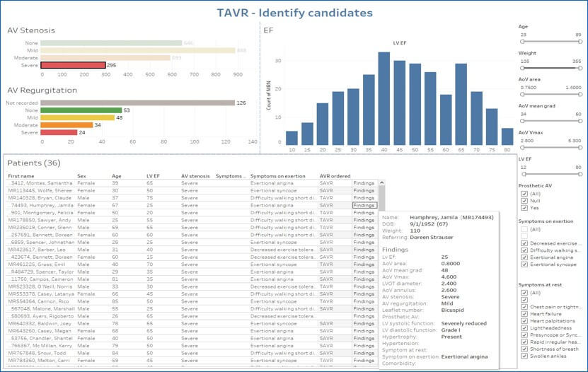Select the Mild bar in AV Stenosis
588x372 pixels.
coord(138,50)
